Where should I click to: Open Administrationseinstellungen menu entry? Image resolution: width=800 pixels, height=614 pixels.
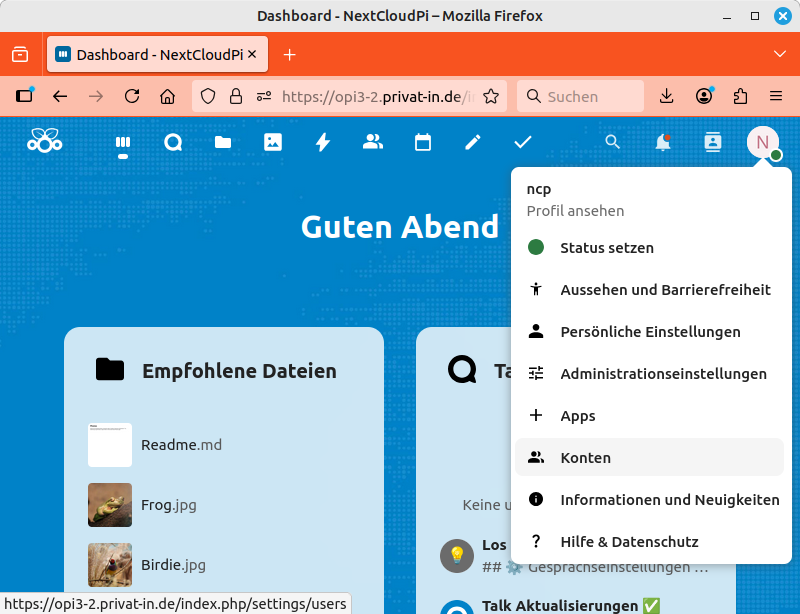(663, 374)
